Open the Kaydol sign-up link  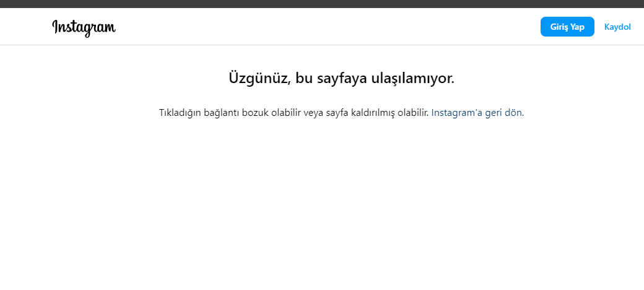pos(617,27)
